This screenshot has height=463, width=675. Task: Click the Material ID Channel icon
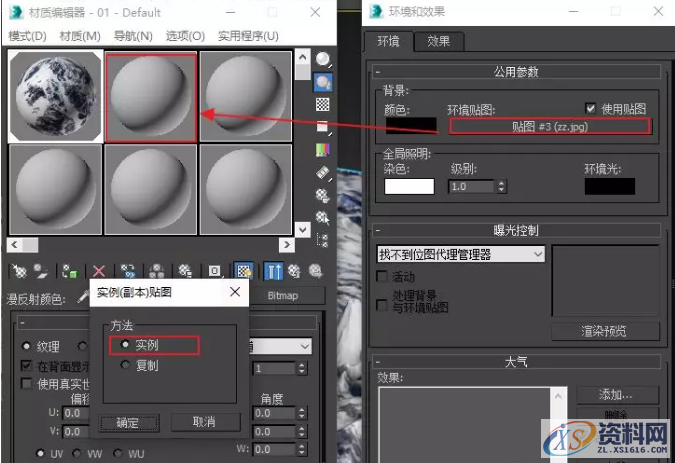click(x=214, y=271)
